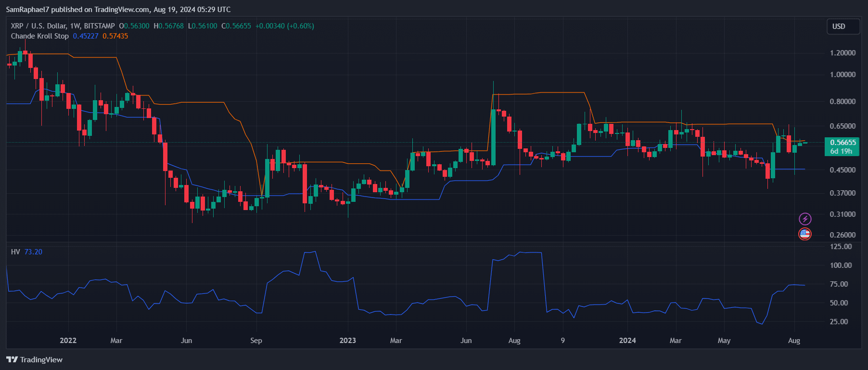This screenshot has width=868, height=370.
Task: Select the XRP / U.S. Dollar symbol title
Action: pos(63,26)
